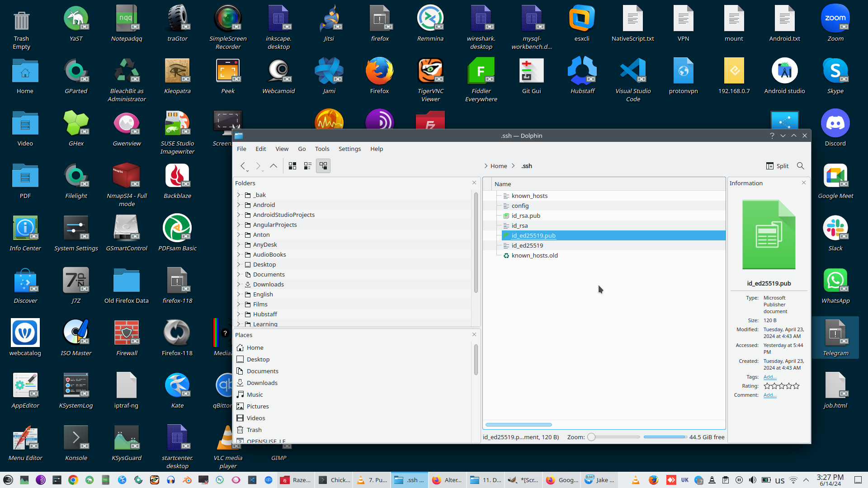The width and height of the screenshot is (868, 488).
Task: Select the known_hosts.old file
Action: [x=534, y=255]
